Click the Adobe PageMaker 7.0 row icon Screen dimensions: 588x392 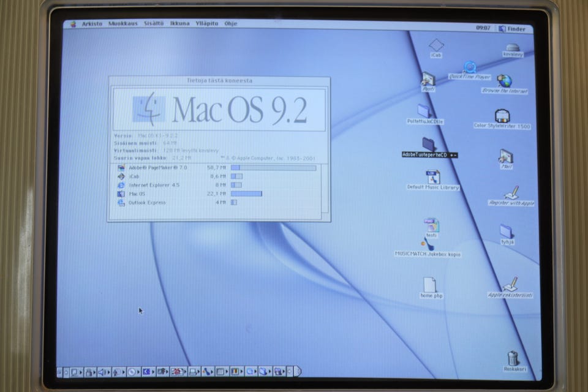121,168
